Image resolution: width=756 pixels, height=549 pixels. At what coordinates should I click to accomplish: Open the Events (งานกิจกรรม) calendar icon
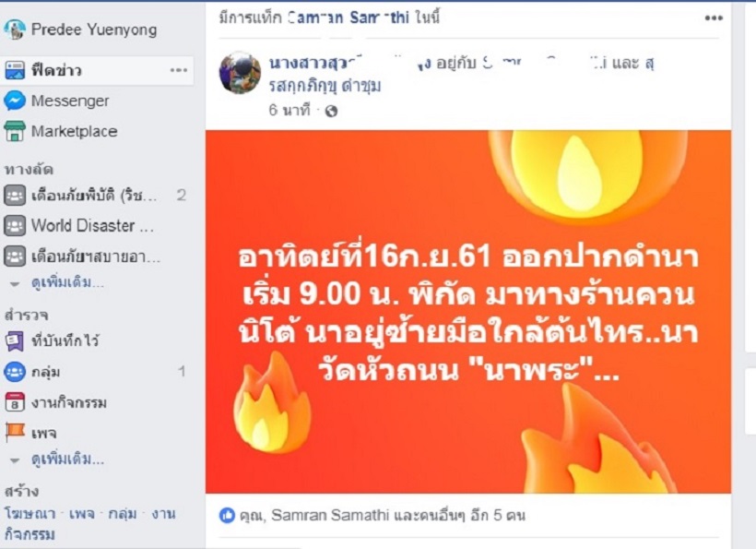[x=15, y=402]
